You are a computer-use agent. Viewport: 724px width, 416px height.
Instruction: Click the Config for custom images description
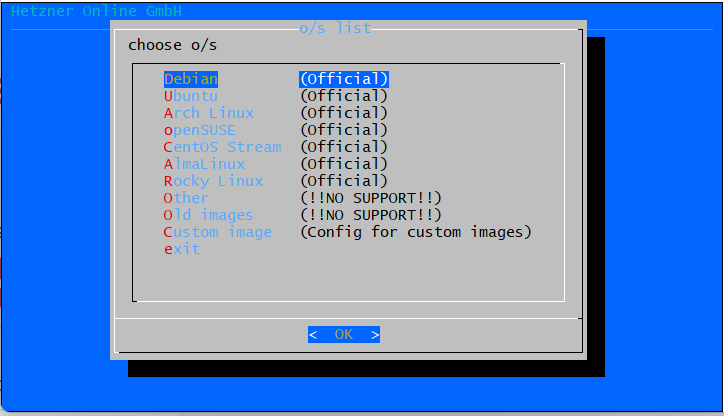point(416,232)
